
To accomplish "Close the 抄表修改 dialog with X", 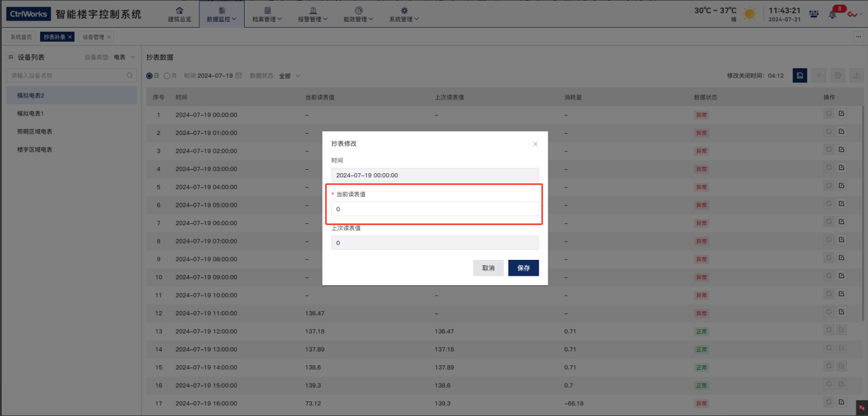I will pos(535,144).
